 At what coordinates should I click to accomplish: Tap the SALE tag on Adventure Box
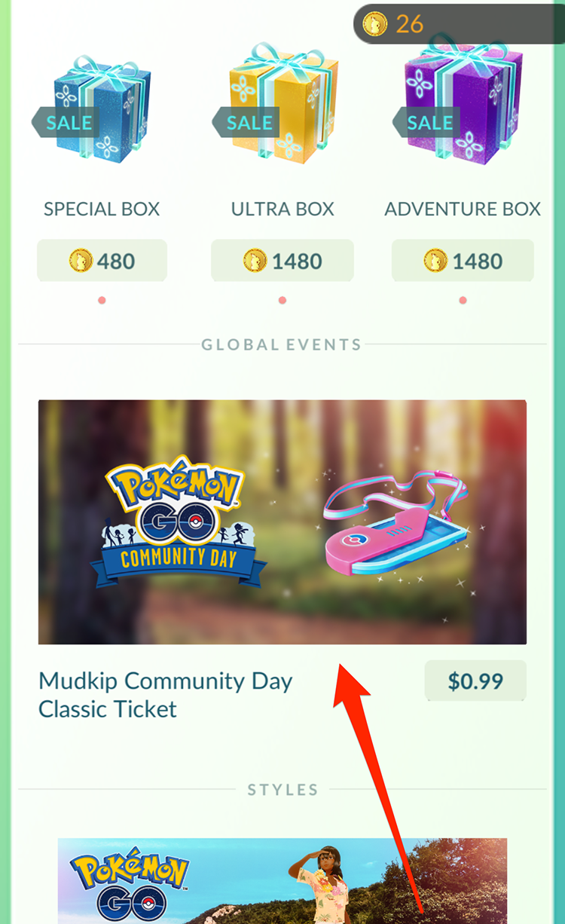click(428, 122)
